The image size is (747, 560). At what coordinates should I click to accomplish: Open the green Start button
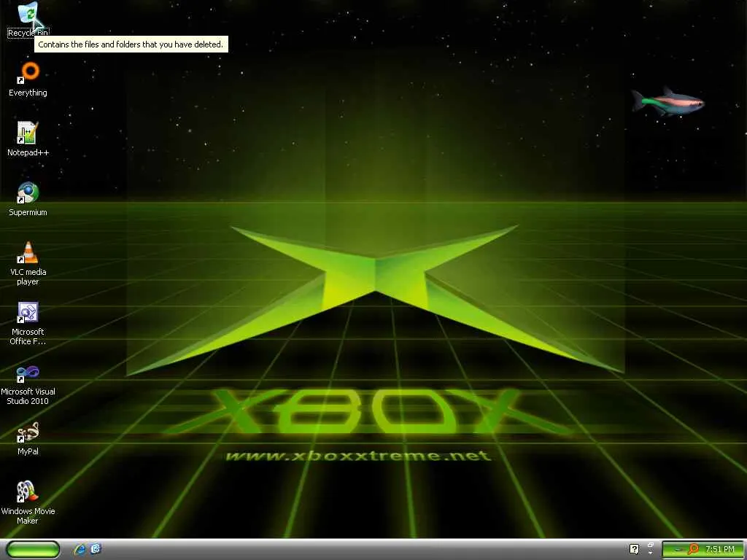point(33,550)
